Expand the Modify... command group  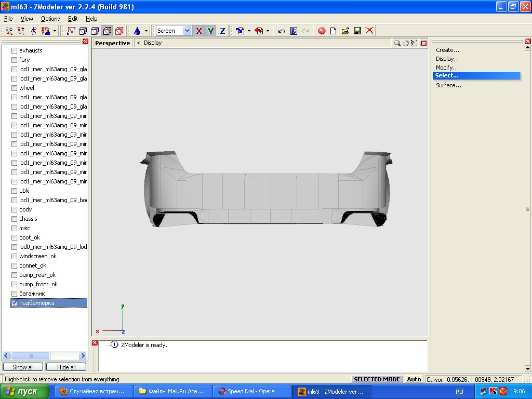(447, 68)
